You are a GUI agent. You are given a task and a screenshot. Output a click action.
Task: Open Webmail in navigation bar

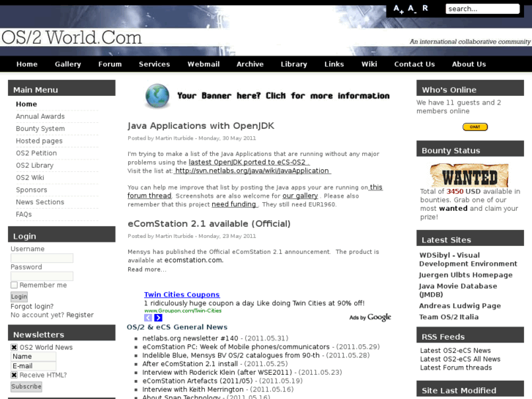203,64
